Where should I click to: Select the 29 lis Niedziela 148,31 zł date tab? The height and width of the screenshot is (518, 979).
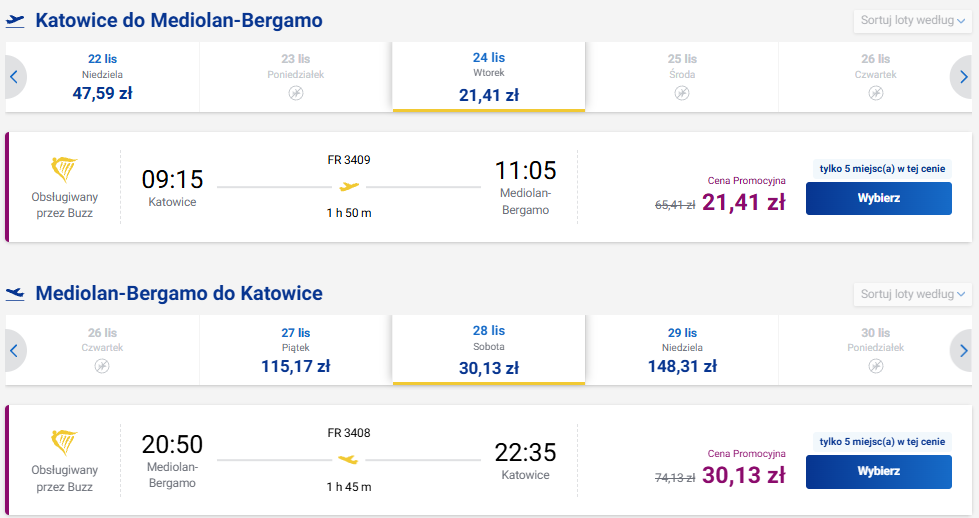click(682, 350)
